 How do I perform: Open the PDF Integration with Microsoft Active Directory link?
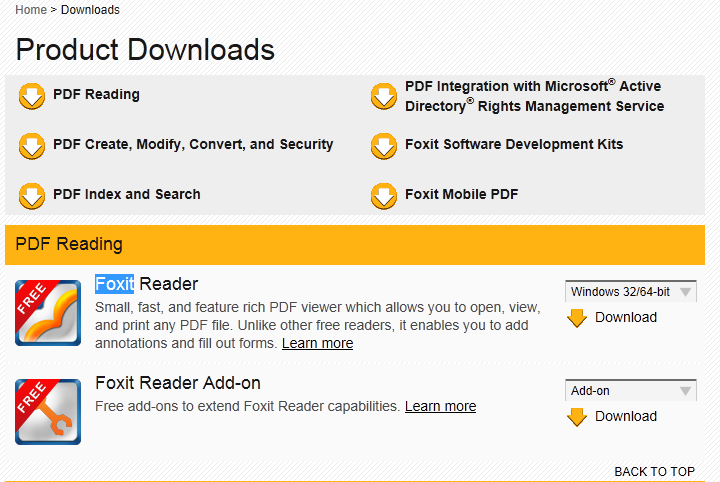tap(534, 96)
